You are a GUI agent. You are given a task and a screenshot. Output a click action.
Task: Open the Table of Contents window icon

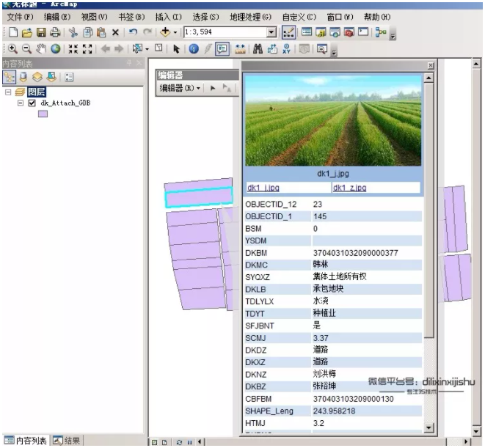307,32
